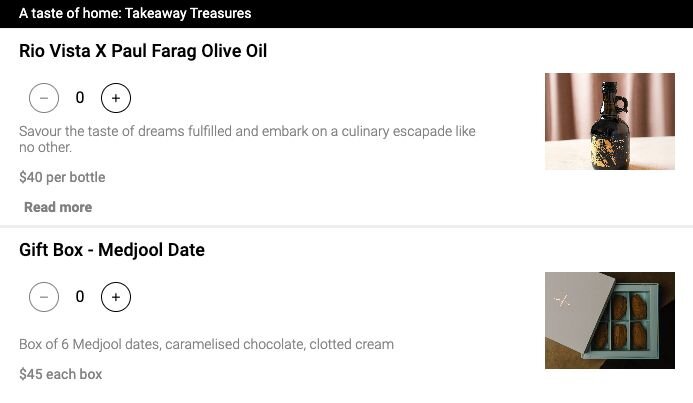The image size is (693, 403).
Task: Select the Olive Oil quantity value
Action: [80, 98]
